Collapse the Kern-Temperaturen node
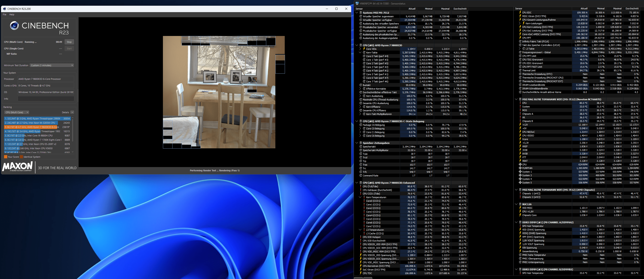This screenshot has width=644, height=279. (x=360, y=197)
